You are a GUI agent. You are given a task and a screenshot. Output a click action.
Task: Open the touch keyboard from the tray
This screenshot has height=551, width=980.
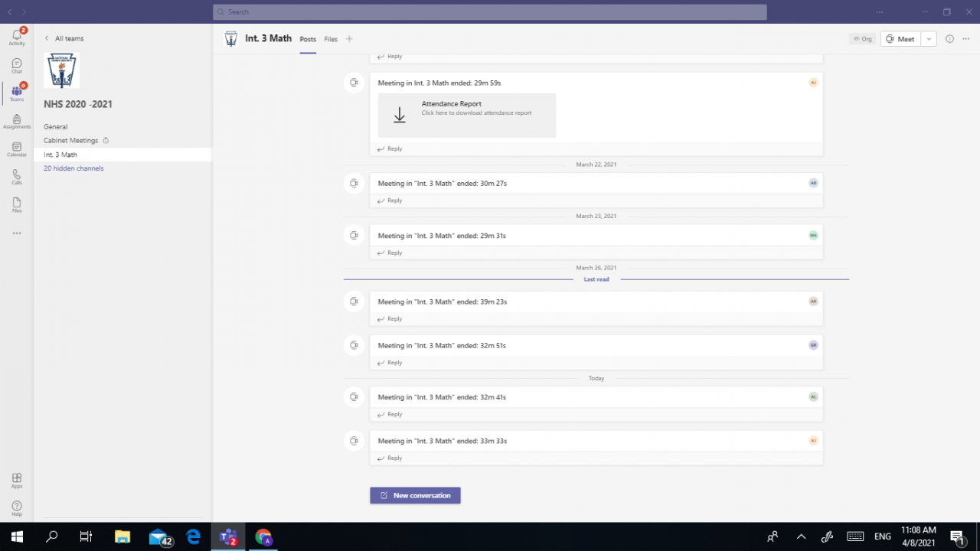point(855,536)
